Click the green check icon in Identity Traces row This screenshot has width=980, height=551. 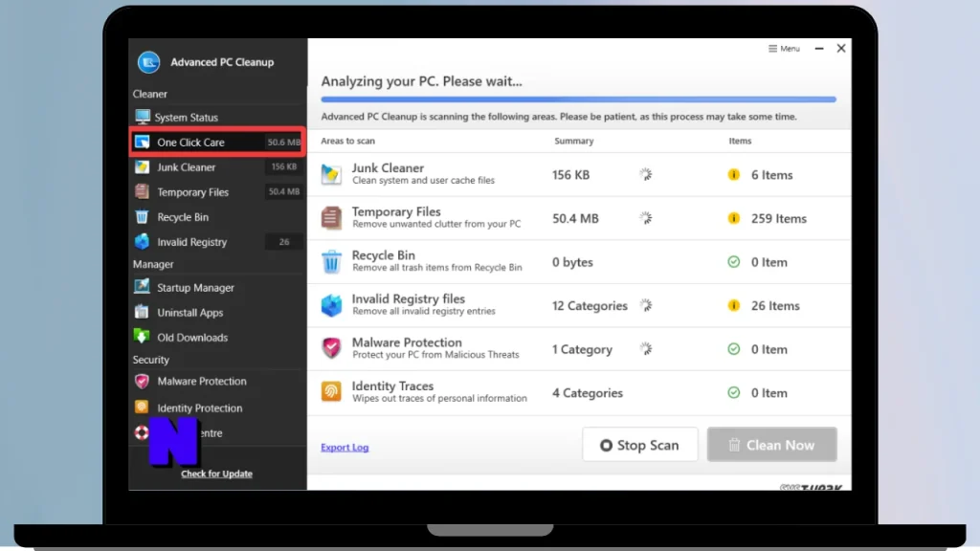(734, 392)
